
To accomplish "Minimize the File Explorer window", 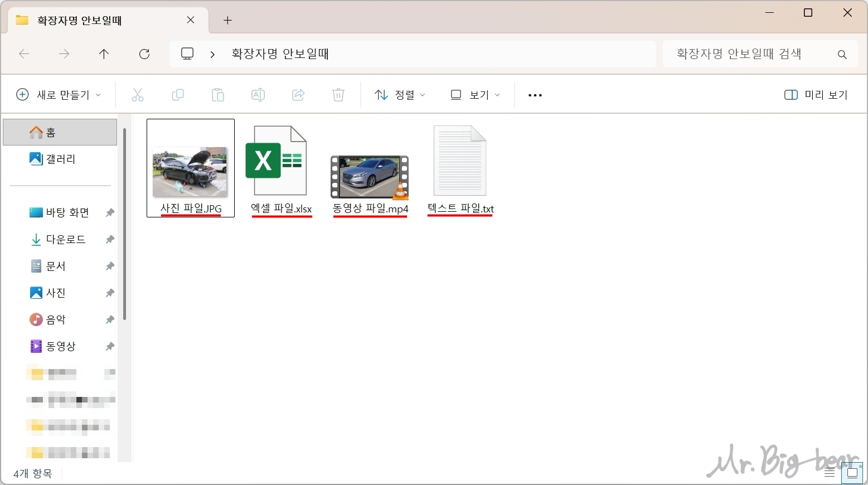I will (x=770, y=13).
